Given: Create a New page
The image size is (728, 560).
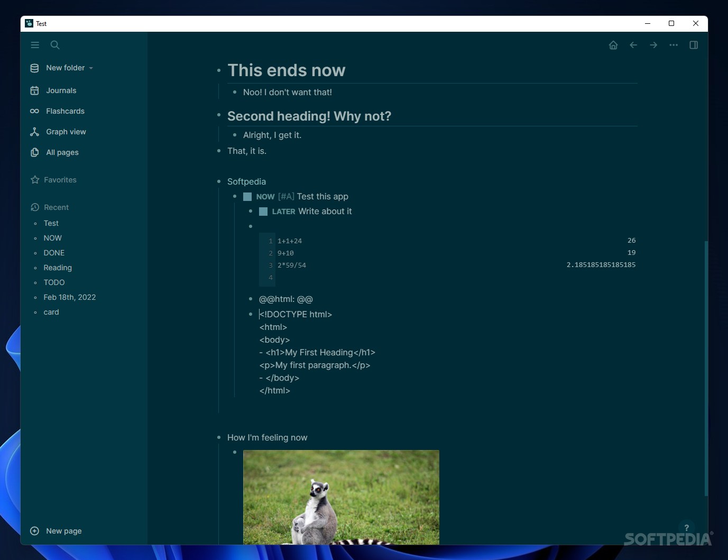Looking at the screenshot, I should point(63,531).
